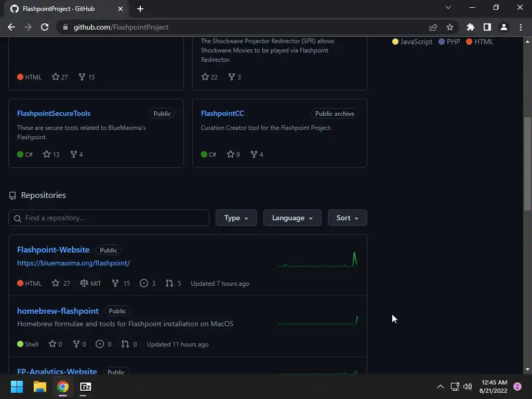Click the browser back arrow
This screenshot has height=399, width=532.
11,27
